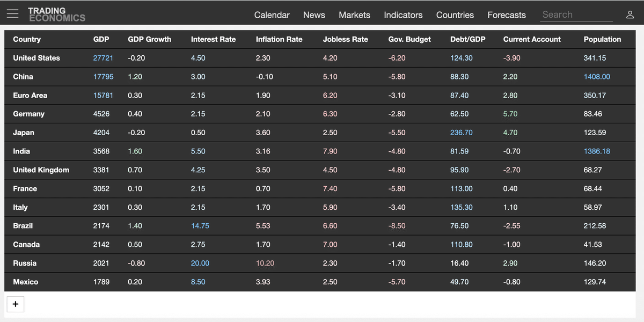Click the Inflation Rate column header
Viewport: 644px width, 322px height.
pos(279,39)
